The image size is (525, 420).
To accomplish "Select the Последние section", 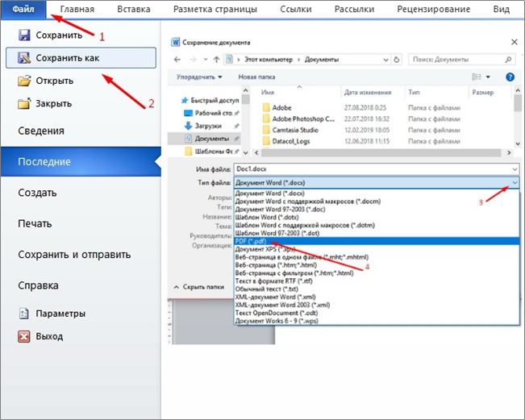I will 81,162.
